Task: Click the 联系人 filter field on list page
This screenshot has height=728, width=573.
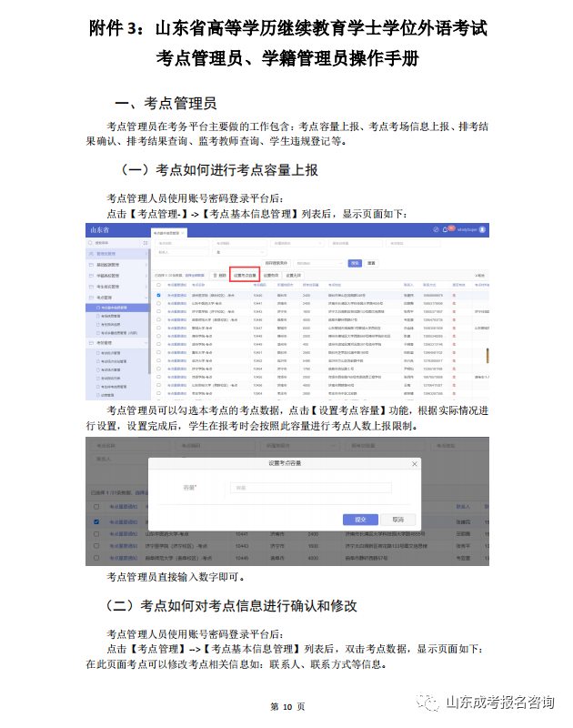Action: (182, 252)
